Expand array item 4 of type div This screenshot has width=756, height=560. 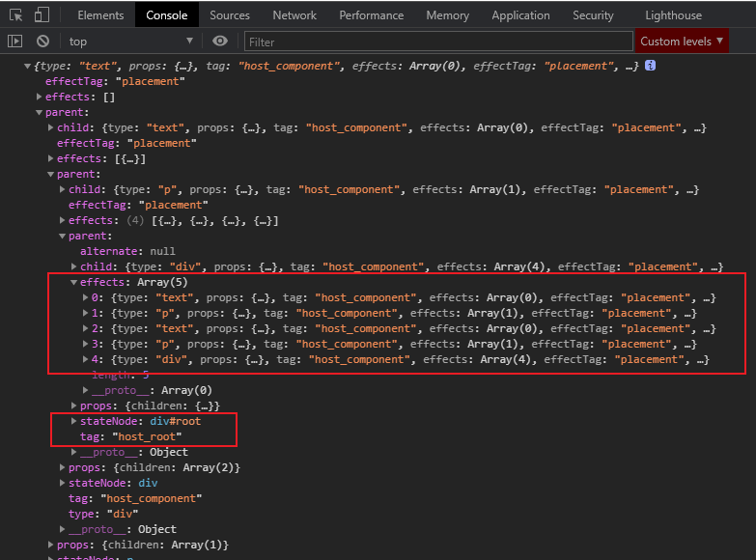(x=86, y=359)
